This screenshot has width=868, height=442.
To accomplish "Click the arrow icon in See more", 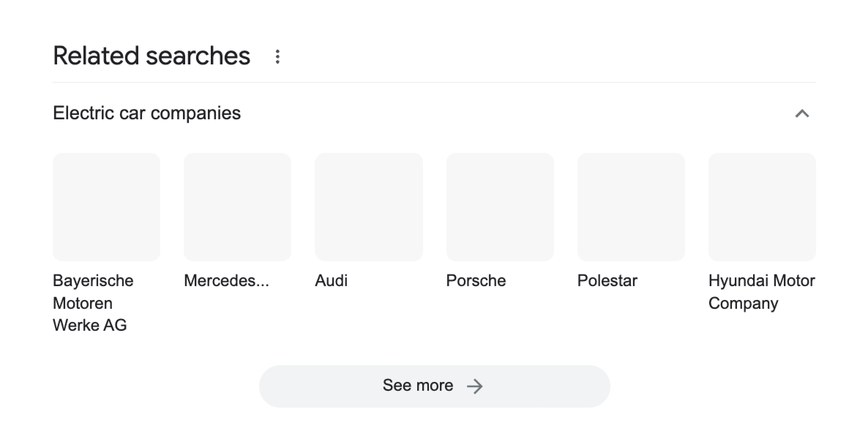I will tap(475, 386).
